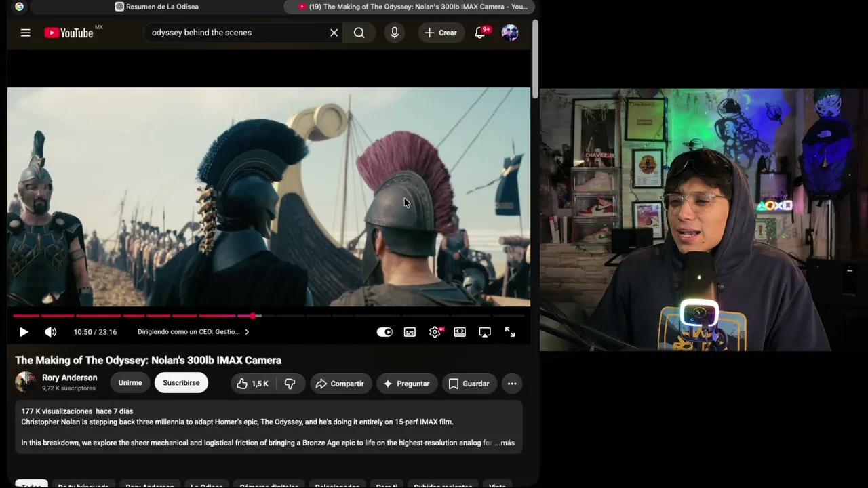Mute the video volume
Screen dimensions: 868x488
point(51,332)
